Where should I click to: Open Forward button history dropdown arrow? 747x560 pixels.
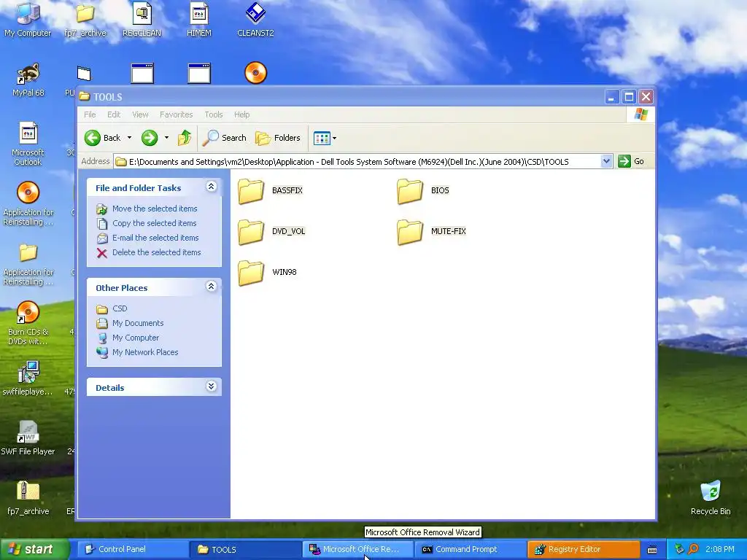[166, 138]
